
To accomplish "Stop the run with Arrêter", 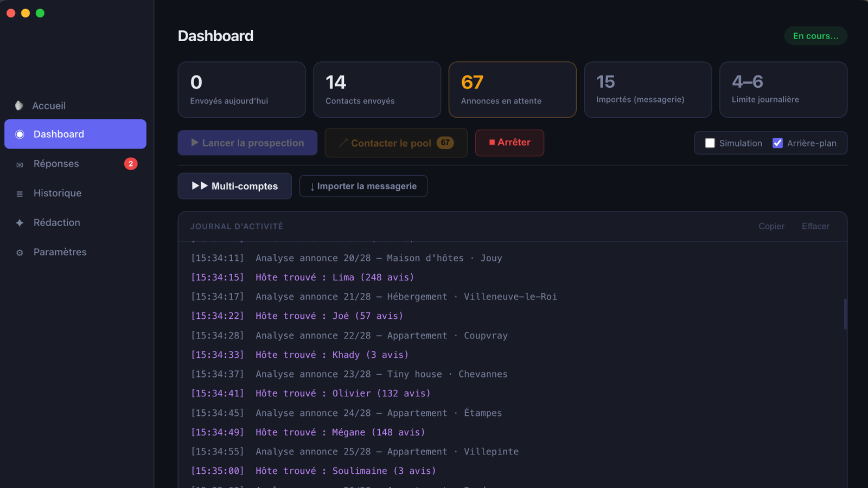I will 509,143.
